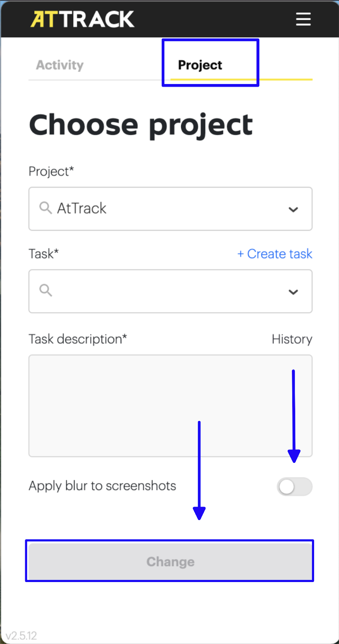Click the search icon in Task field
The image size is (339, 644).
tap(45, 290)
